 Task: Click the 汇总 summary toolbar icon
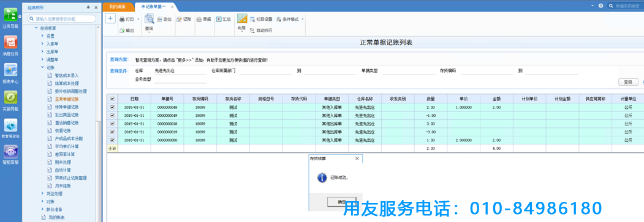[x=219, y=19]
